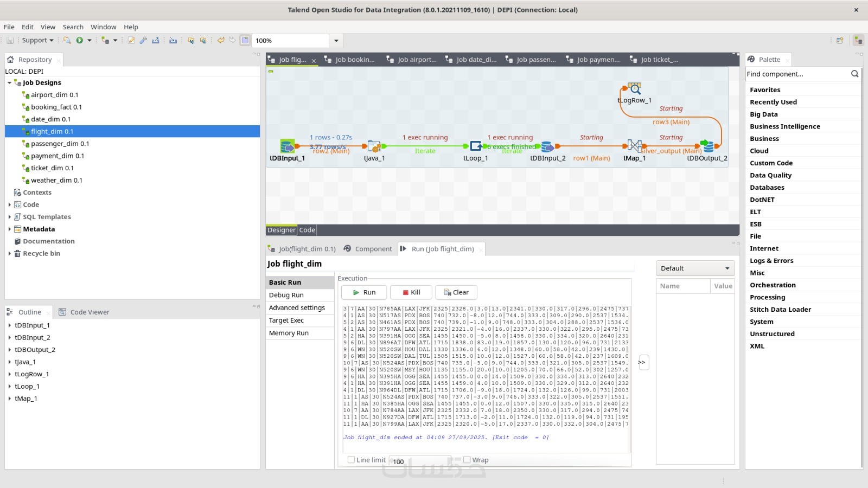Select the tLogRow_1 component on the canvas

pos(634,88)
